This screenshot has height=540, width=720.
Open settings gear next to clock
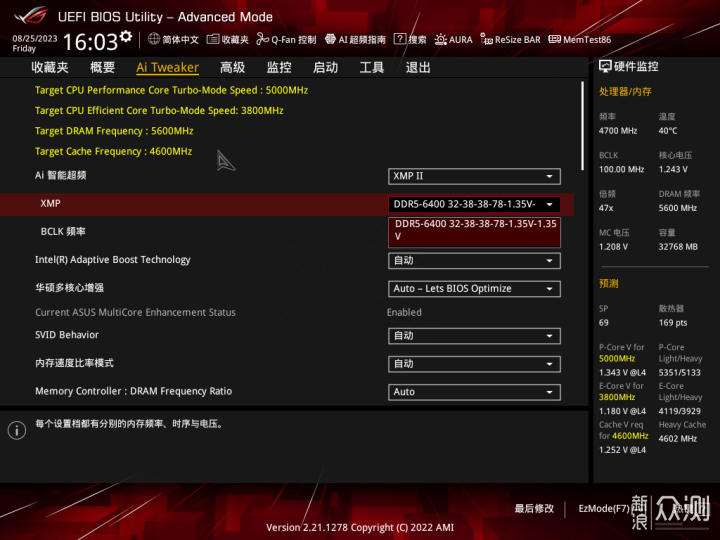(125, 36)
